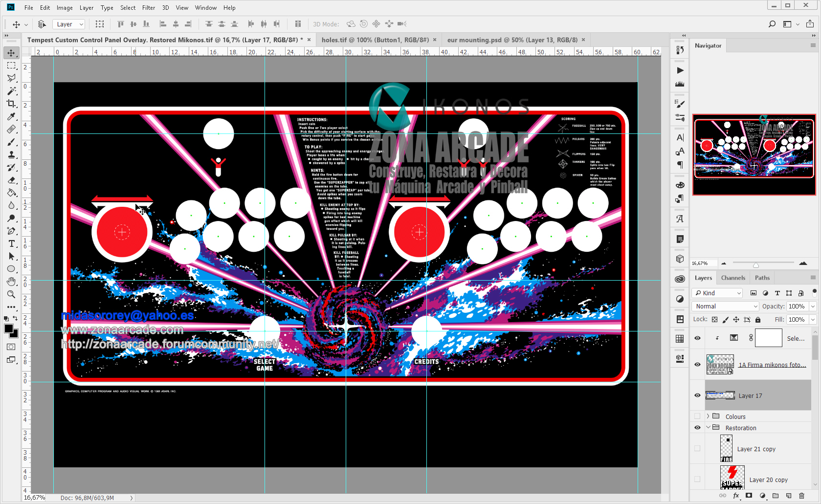Expand the Colours group
Image resolution: width=821 pixels, height=504 pixels.
pos(708,416)
